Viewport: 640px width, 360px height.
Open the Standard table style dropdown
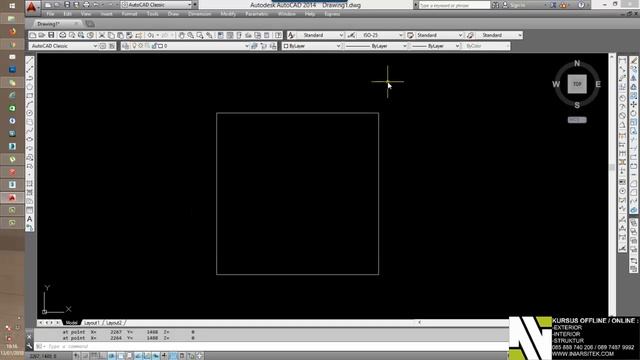(x=439, y=36)
